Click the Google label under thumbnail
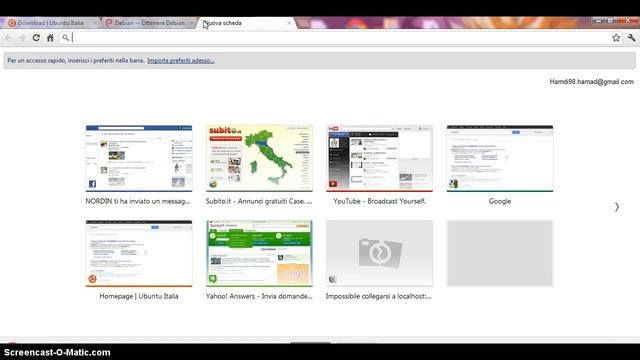The width and height of the screenshot is (640, 360). pyautogui.click(x=500, y=201)
